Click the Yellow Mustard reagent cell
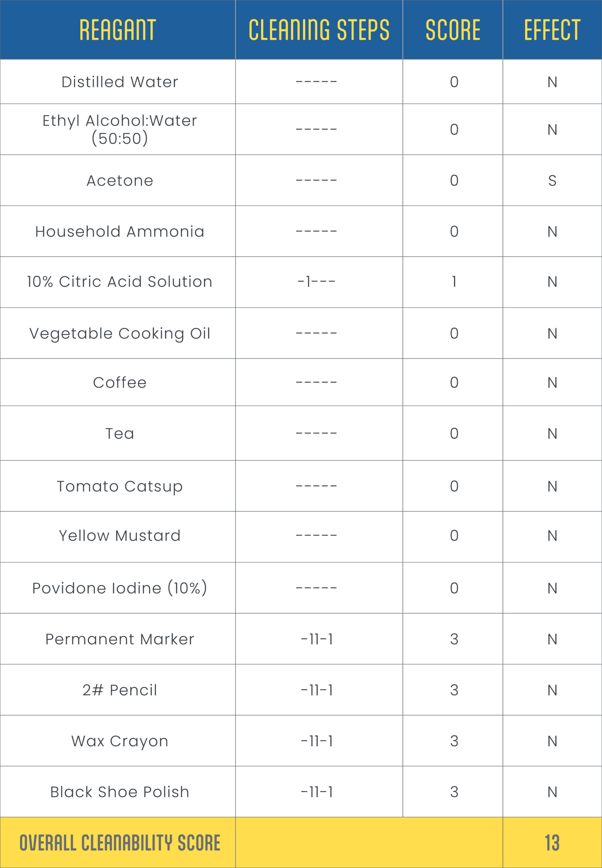Image resolution: width=602 pixels, height=868 pixels. pos(119,536)
